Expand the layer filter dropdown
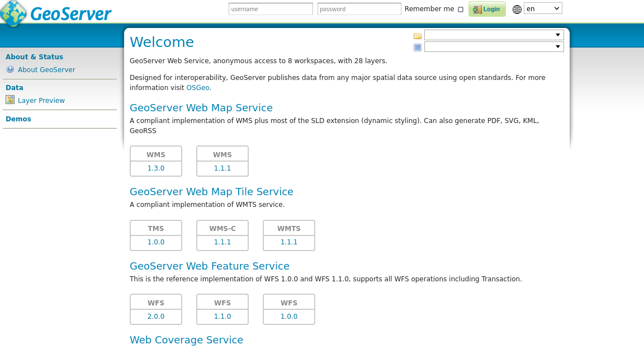Viewport: 644px width, 349px height. tap(494, 47)
